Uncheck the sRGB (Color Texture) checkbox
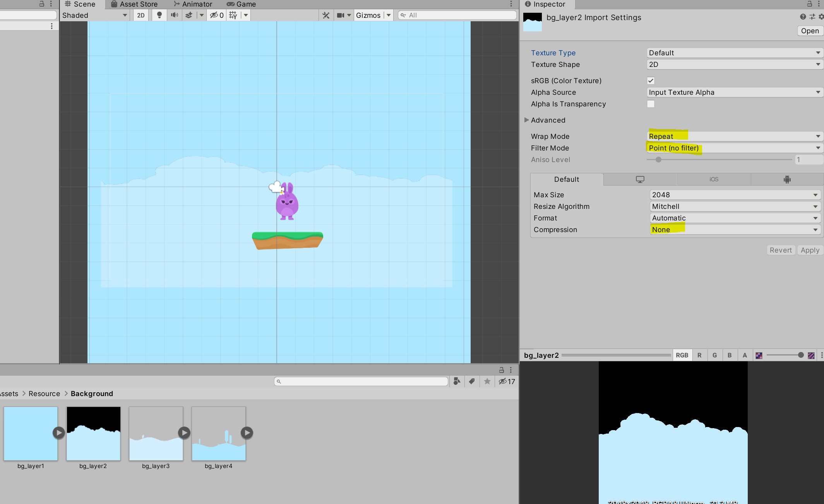 click(x=651, y=81)
